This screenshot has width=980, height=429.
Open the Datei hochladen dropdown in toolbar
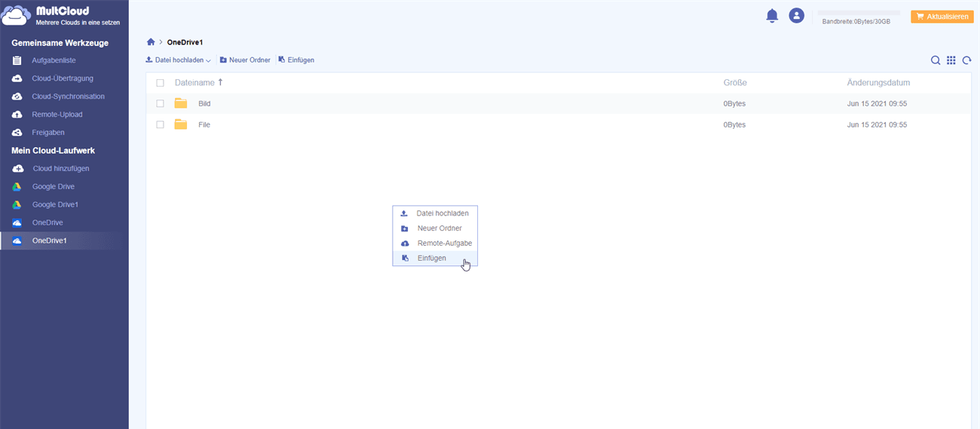point(178,60)
